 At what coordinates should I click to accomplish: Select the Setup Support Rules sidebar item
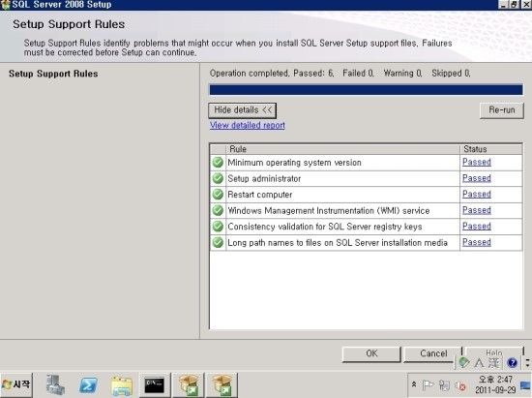click(x=53, y=74)
